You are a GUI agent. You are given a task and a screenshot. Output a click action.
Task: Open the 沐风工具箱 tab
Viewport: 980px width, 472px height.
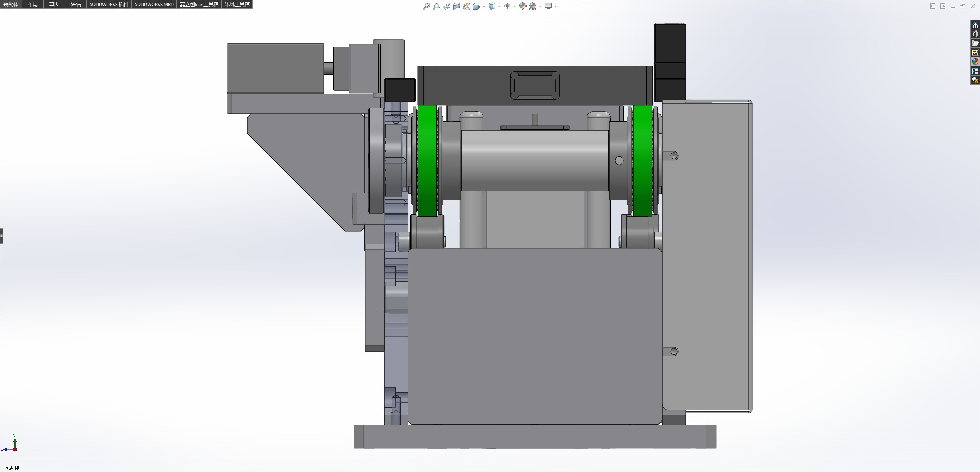(x=237, y=4)
